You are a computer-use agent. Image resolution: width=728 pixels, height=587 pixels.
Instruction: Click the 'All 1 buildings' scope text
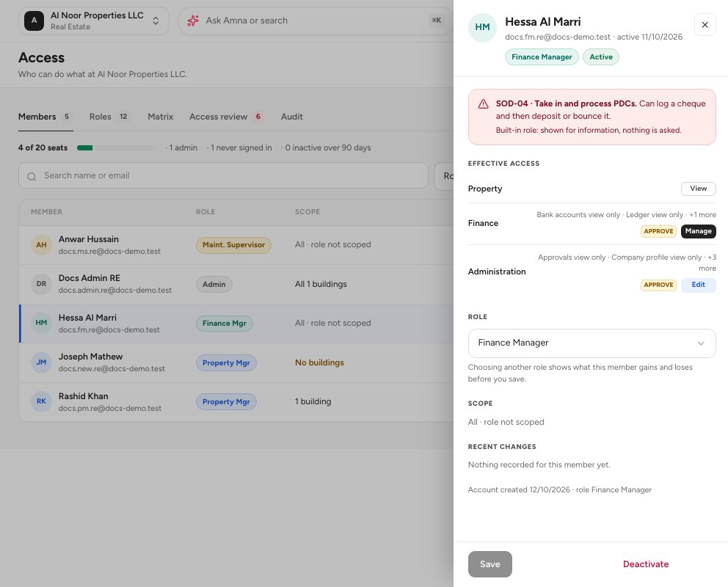[x=321, y=284]
